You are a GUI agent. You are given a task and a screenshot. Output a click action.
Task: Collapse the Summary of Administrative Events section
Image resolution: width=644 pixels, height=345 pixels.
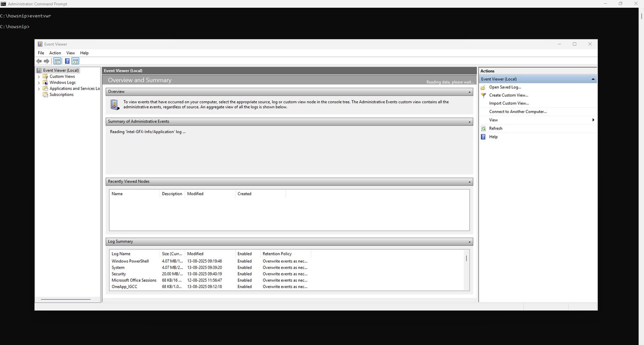coord(469,122)
